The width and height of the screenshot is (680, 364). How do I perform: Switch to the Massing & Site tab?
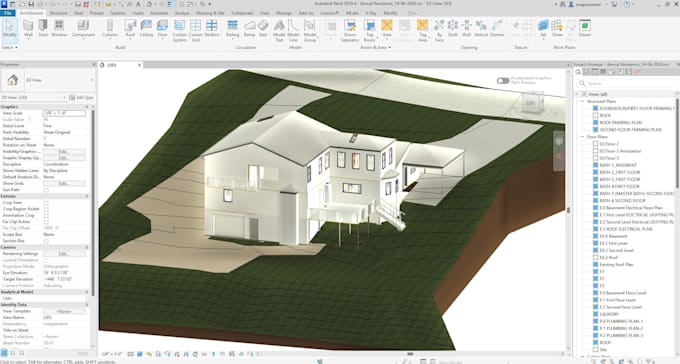click(x=210, y=13)
